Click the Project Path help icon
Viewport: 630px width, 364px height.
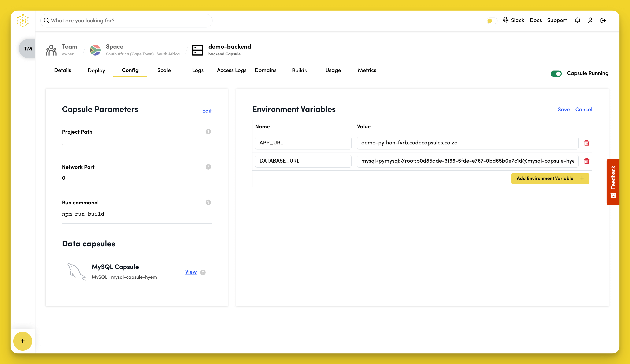[x=208, y=132]
